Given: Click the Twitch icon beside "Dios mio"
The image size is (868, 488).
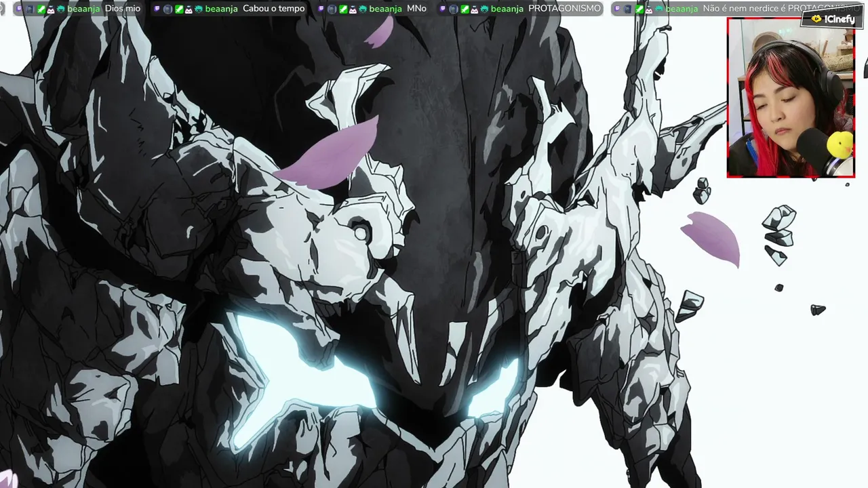Looking at the screenshot, I should [20, 9].
